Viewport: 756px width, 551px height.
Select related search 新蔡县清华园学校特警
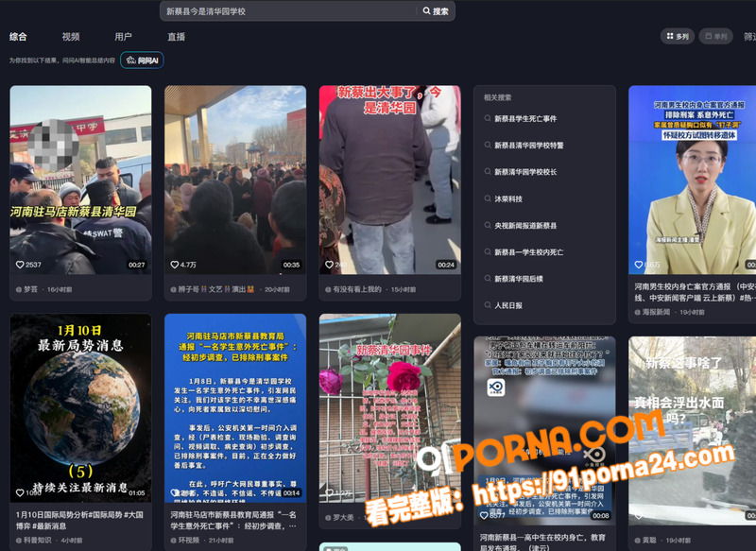point(529,146)
